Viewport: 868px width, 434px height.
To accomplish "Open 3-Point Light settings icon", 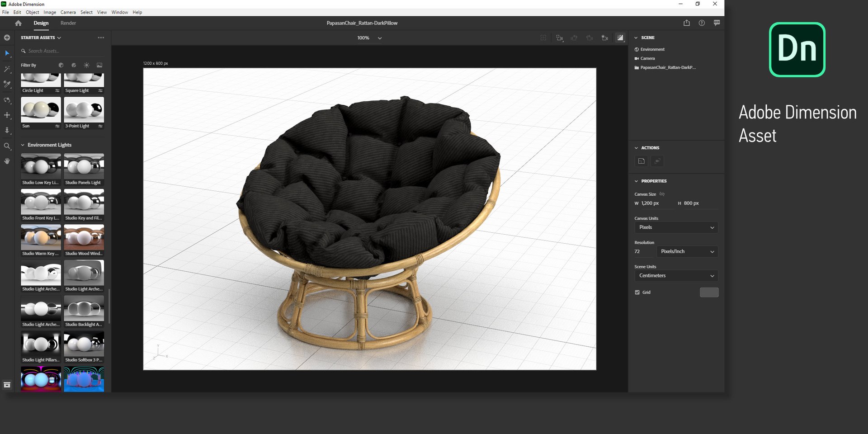I will point(100,126).
